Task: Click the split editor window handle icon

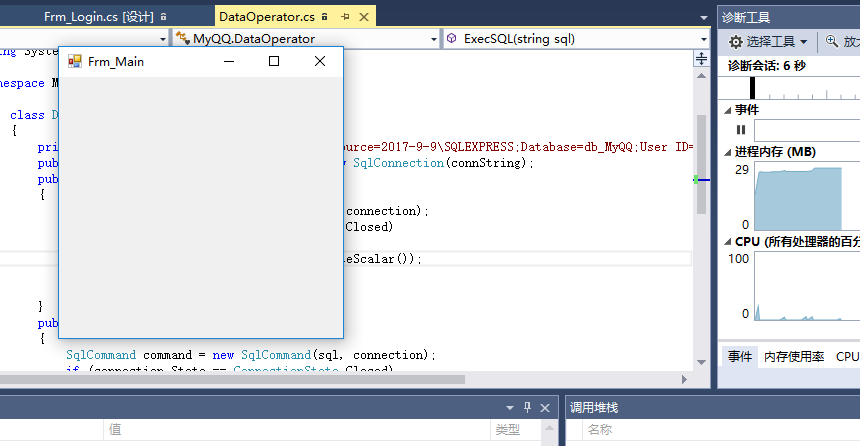Action: point(701,59)
